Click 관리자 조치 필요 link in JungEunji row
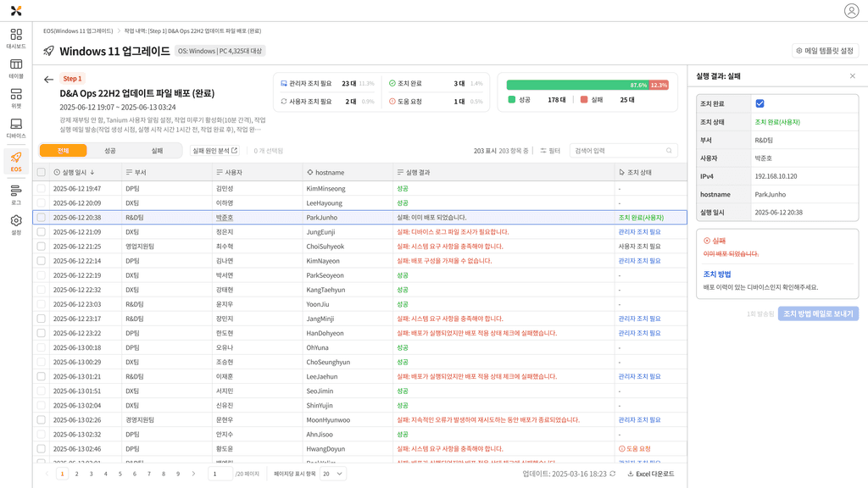Screen dimensions: 868x488 [639, 232]
